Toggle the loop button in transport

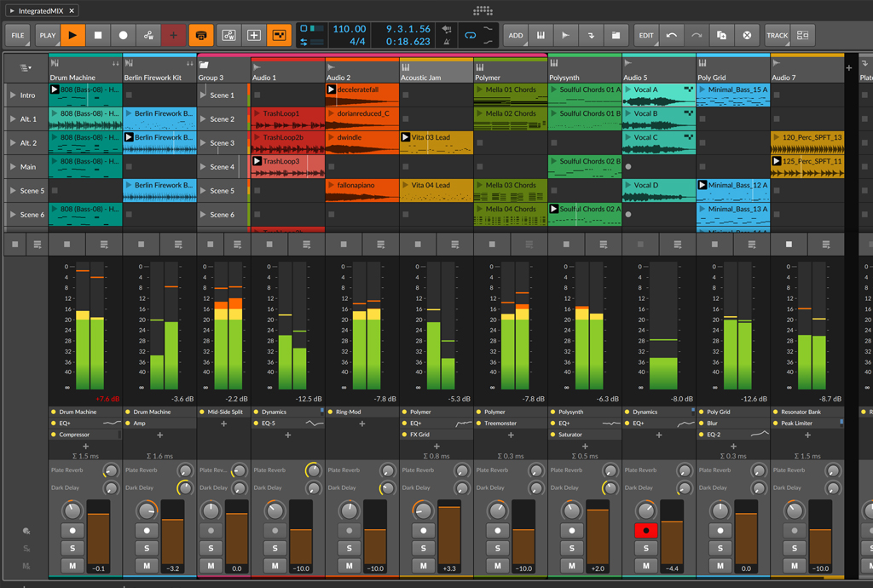point(469,35)
